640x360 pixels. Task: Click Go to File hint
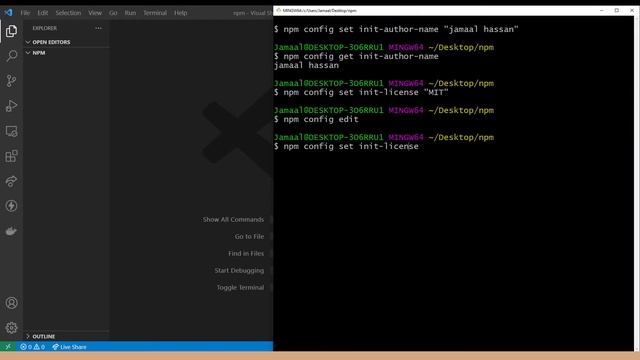point(249,236)
